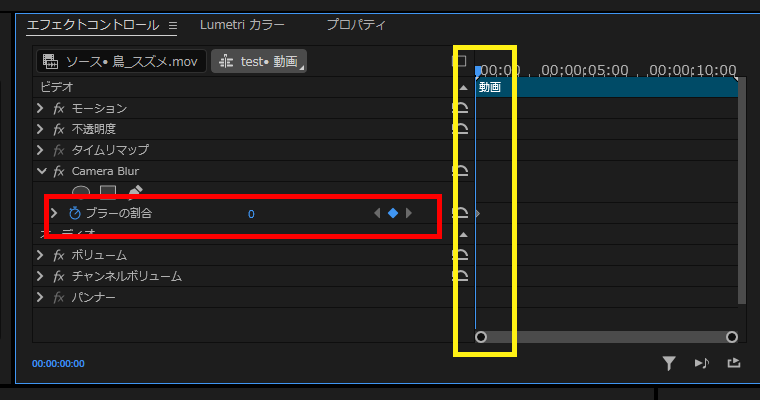Switch to the エフェクトコントロール tab
This screenshot has height=400, width=760.
coord(93,25)
